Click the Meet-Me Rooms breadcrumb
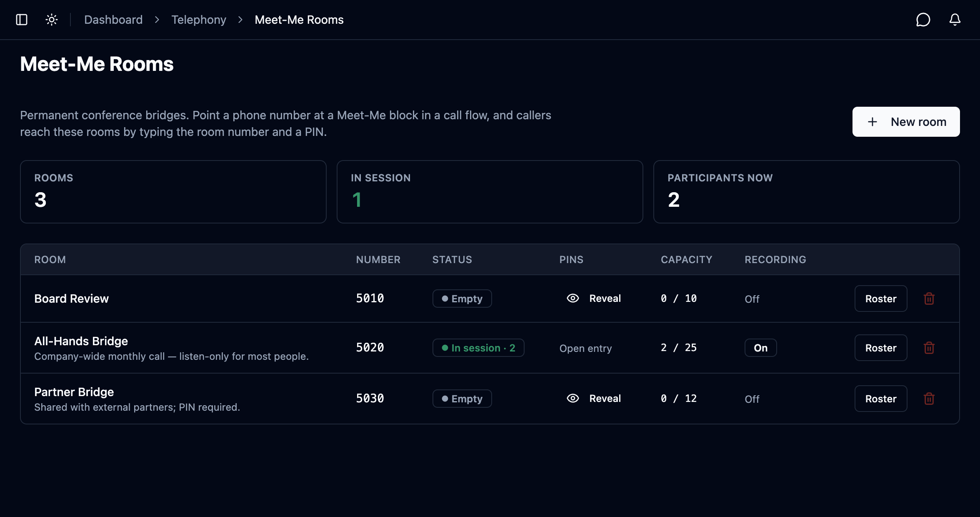 click(x=299, y=20)
